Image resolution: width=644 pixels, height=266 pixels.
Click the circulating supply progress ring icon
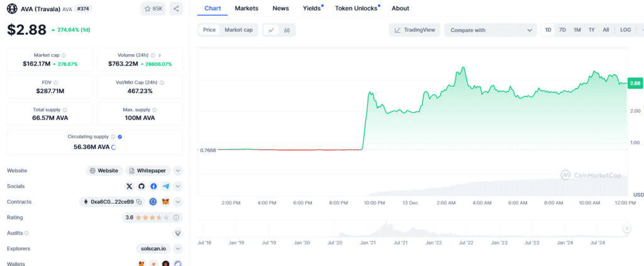pyautogui.click(x=114, y=147)
